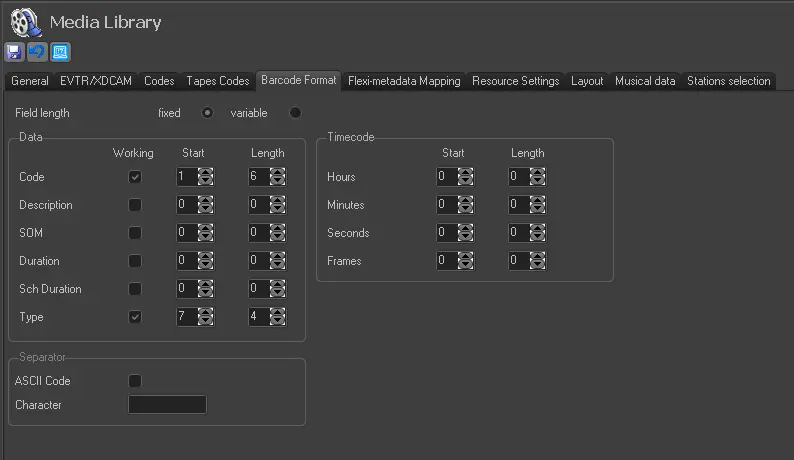
Task: Uncheck the Code working checkbox
Action: [135, 177]
